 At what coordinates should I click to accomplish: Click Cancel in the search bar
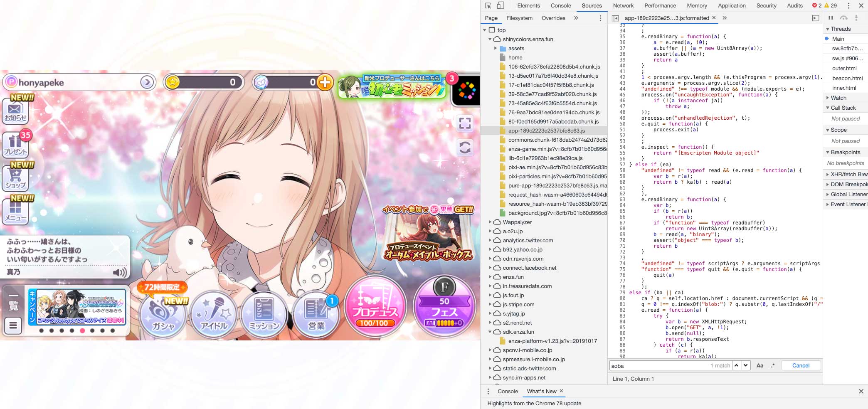click(x=801, y=366)
